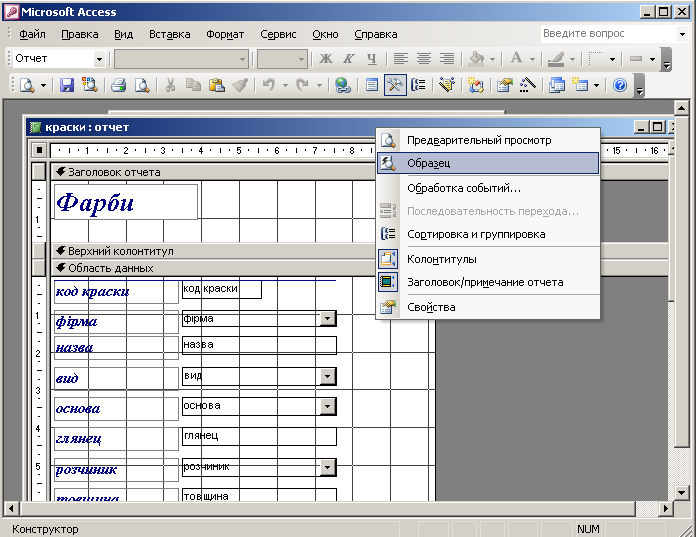Choose Свойства from context menu

coord(488,307)
